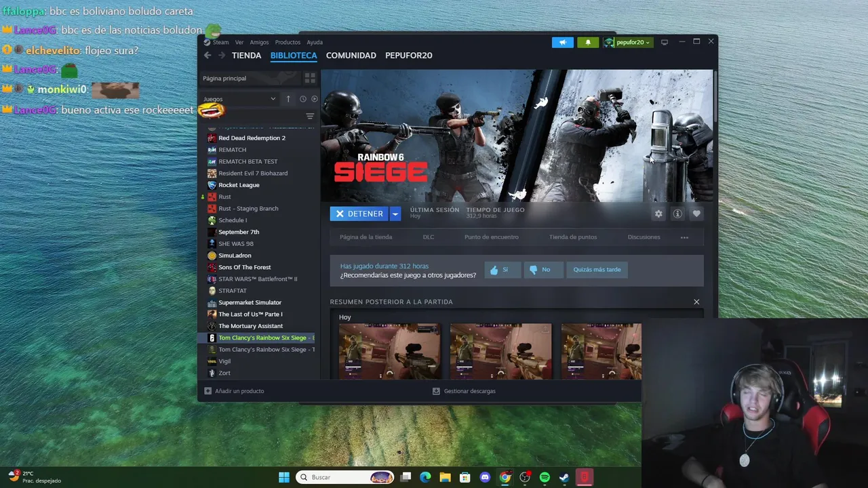Open Discord from the taskbar
This screenshot has width=868, height=488.
[x=485, y=477]
